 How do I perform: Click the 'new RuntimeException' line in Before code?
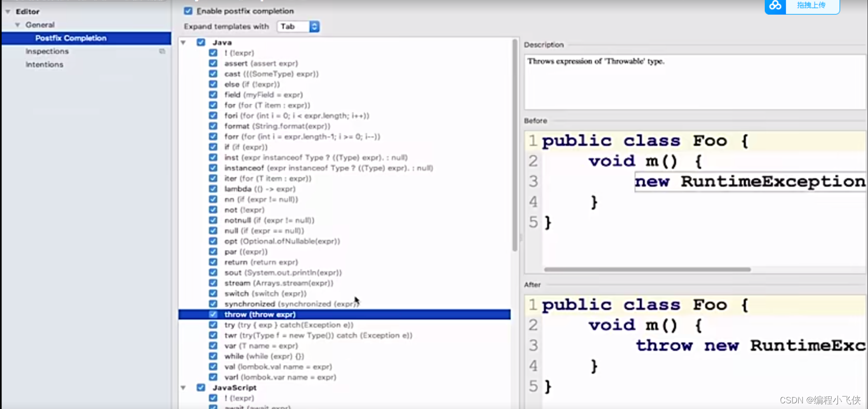[x=750, y=182]
